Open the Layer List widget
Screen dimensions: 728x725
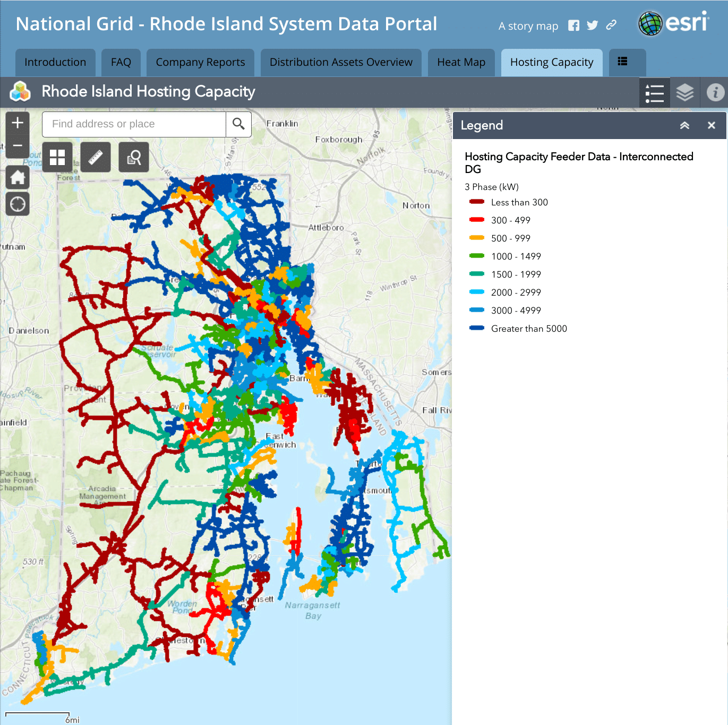[685, 93]
